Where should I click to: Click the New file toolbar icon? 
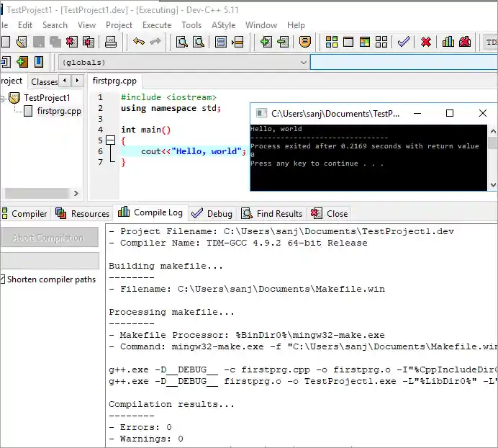click(x=6, y=42)
